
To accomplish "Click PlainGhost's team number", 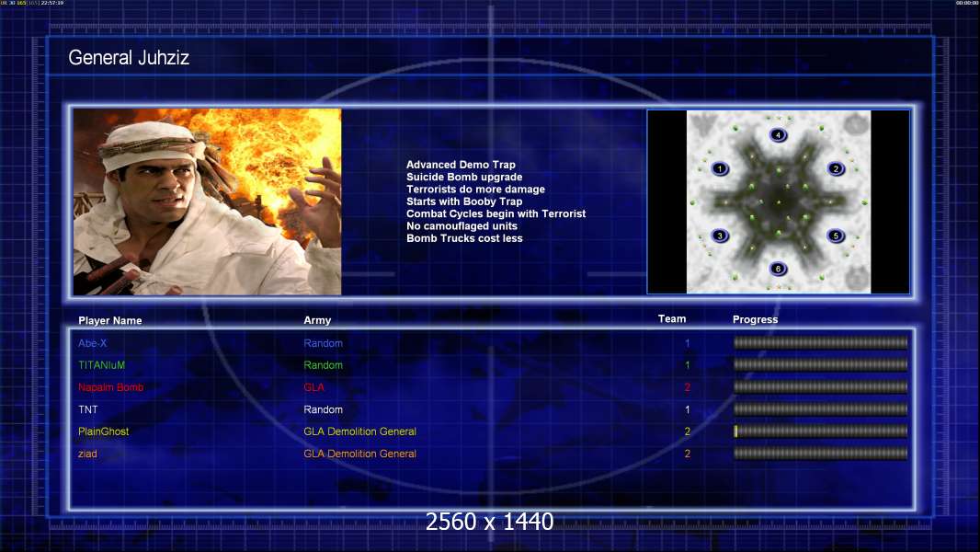I will point(687,431).
